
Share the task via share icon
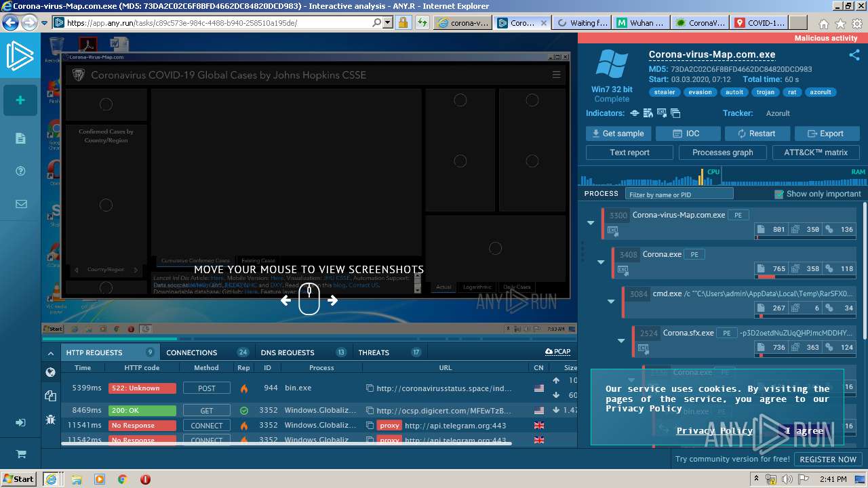(x=854, y=55)
